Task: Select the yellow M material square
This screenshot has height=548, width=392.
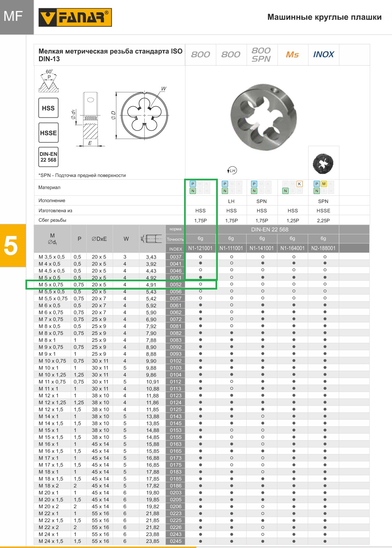Action: click(x=324, y=184)
